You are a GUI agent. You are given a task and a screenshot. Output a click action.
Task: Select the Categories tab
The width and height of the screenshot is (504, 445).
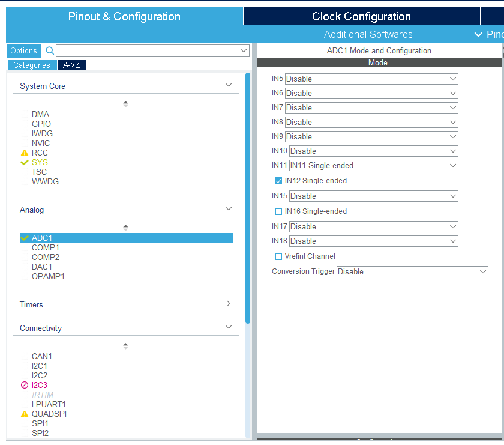pyautogui.click(x=32, y=65)
